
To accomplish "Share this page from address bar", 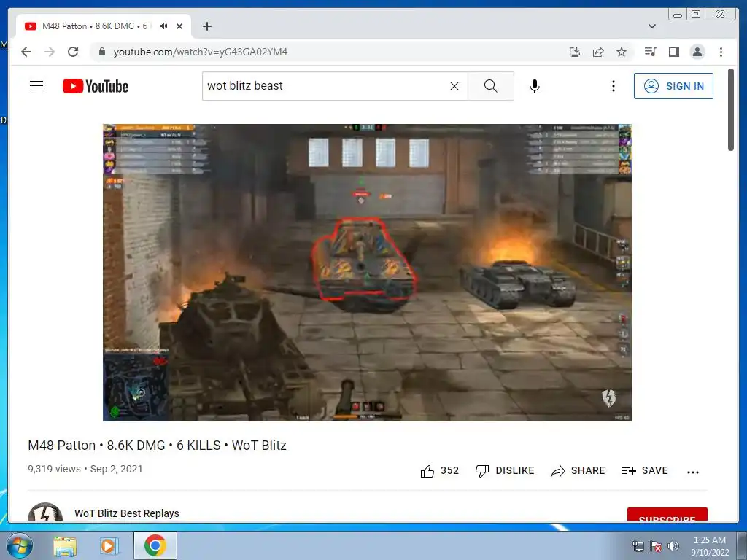I will [598, 52].
